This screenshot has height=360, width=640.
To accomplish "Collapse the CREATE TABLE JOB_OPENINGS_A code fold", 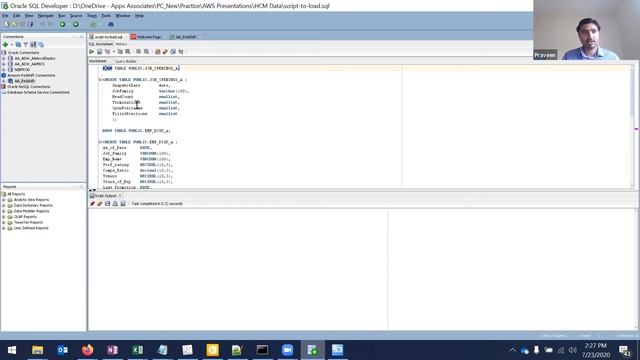I will pos(100,80).
